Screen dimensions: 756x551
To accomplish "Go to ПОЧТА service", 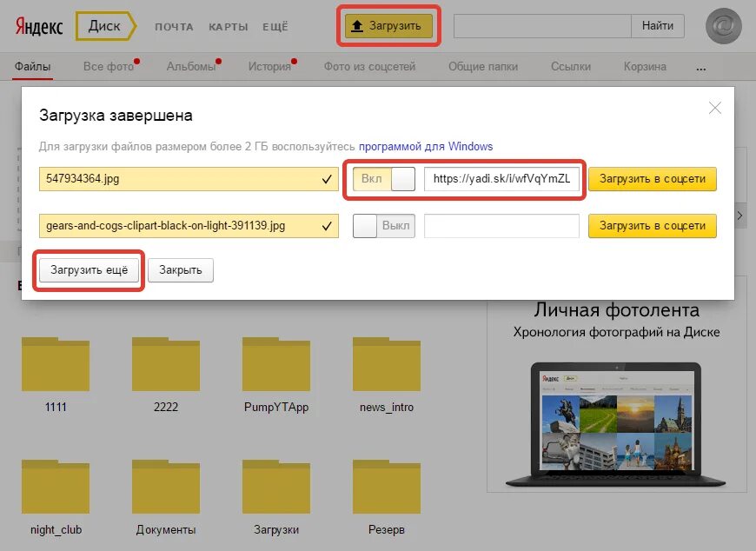I will (174, 27).
